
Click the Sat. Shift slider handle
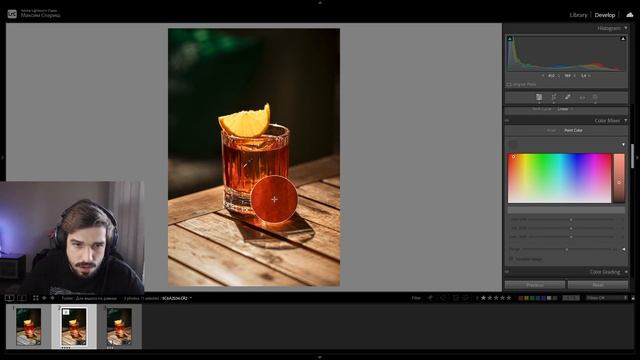click(x=571, y=228)
